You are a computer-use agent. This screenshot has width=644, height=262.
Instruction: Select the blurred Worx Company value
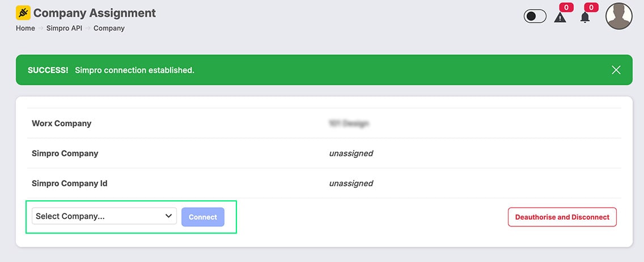click(349, 123)
